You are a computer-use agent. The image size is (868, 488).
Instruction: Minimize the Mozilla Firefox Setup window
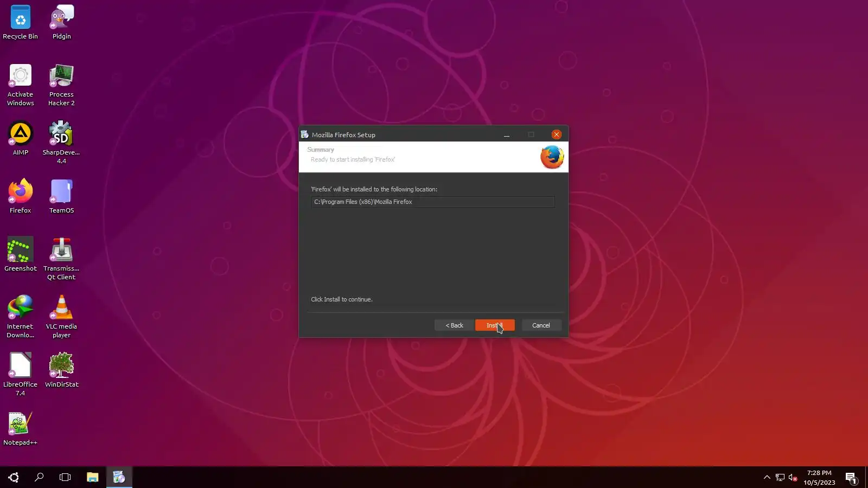click(507, 134)
